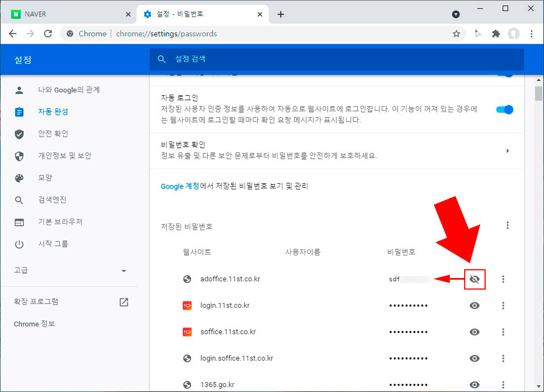
Task: Reload the page with the refresh icon
Action: 48,34
